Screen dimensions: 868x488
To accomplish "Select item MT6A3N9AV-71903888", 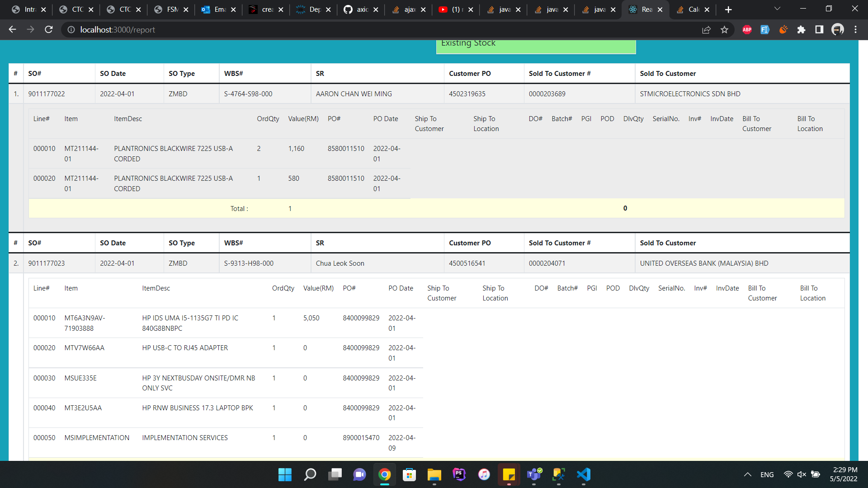I will [85, 323].
